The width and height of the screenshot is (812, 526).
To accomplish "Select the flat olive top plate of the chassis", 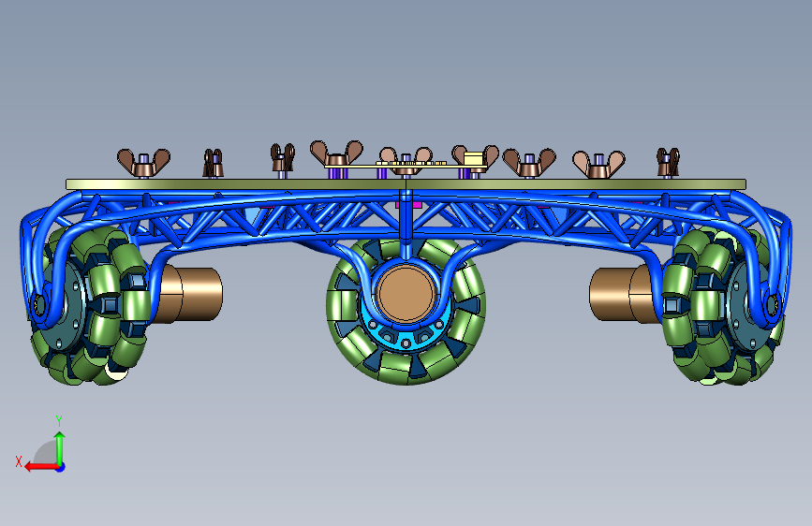I will [406, 184].
